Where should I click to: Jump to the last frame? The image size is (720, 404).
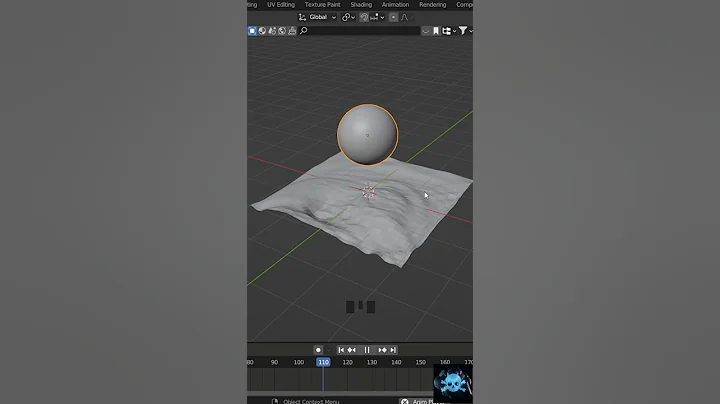coord(393,350)
